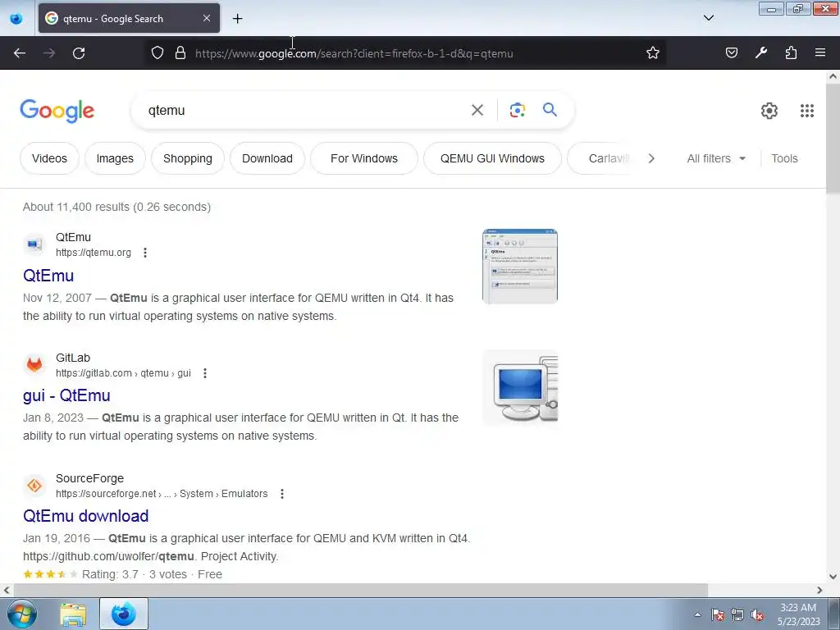The width and height of the screenshot is (840, 630).
Task: Click the scroll right arrow
Action: pos(819,590)
